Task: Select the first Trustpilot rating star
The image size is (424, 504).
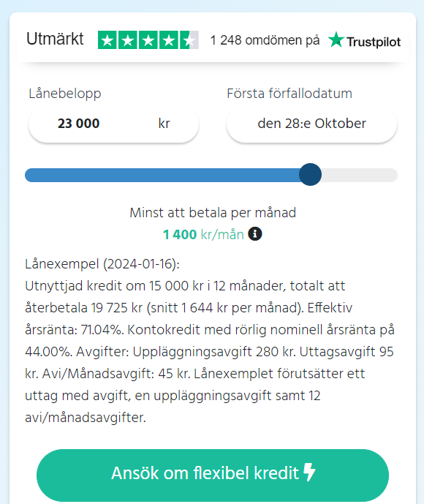Action: click(107, 40)
